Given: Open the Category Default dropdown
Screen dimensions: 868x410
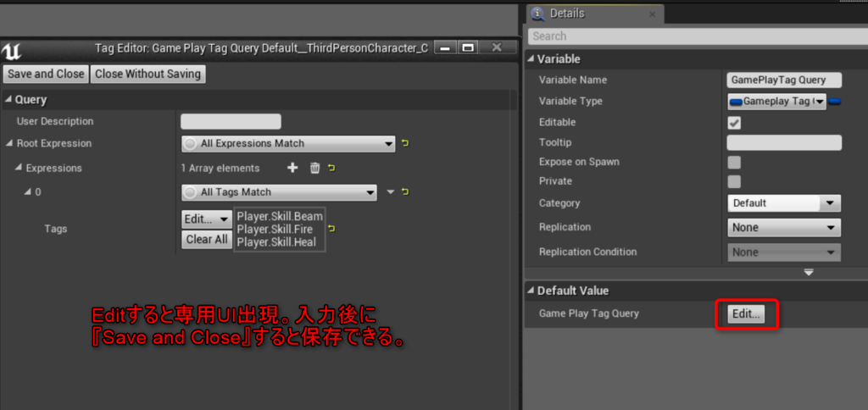Looking at the screenshot, I should coord(784,203).
